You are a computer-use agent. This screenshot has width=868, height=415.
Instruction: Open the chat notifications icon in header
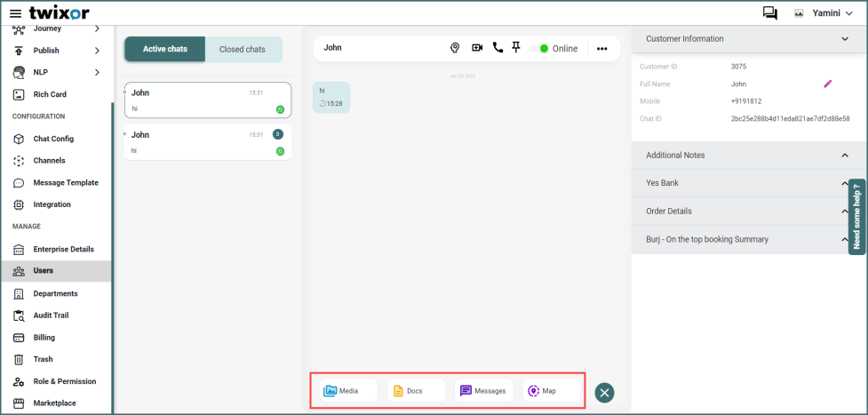(x=769, y=13)
